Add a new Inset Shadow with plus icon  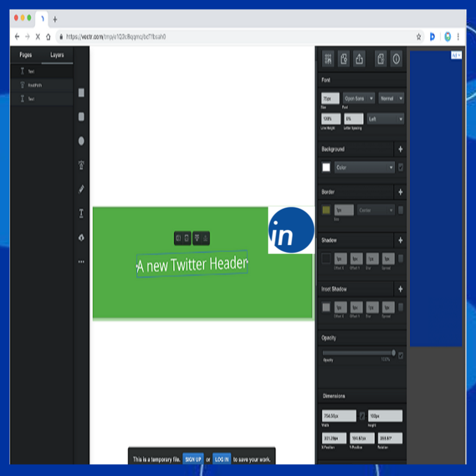coord(400,289)
